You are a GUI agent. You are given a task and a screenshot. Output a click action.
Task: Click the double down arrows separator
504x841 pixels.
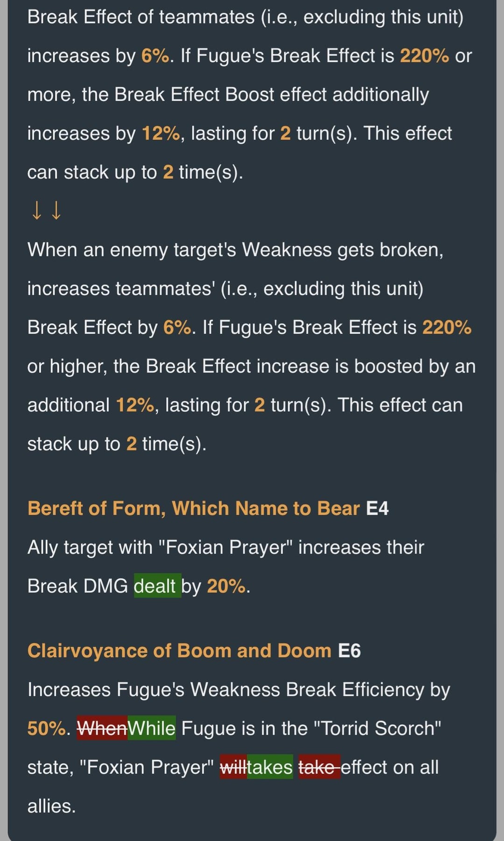(46, 211)
